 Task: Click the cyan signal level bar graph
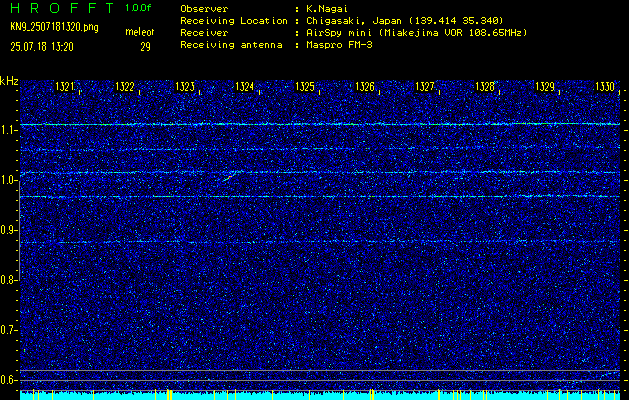(x=320, y=395)
